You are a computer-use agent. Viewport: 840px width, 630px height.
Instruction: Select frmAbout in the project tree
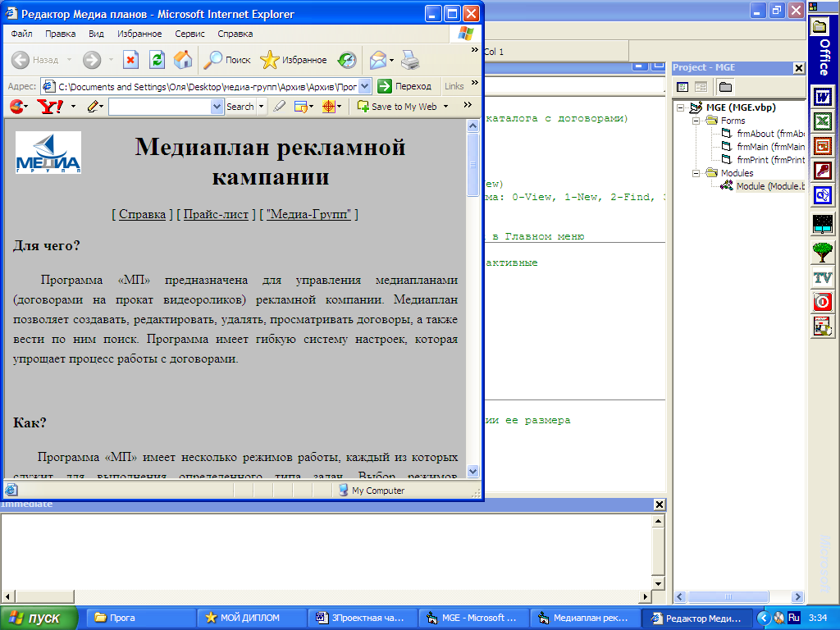coord(763,134)
